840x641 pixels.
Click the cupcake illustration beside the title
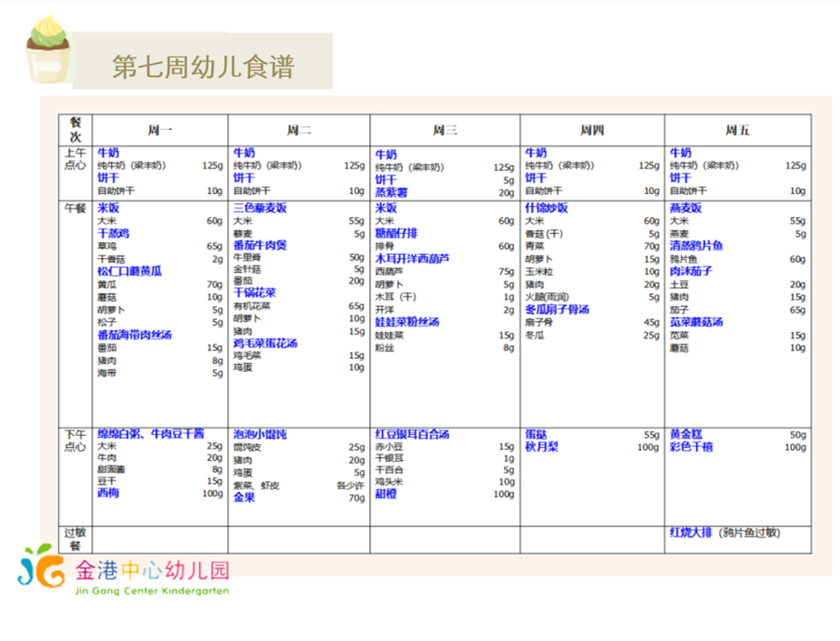[48, 50]
